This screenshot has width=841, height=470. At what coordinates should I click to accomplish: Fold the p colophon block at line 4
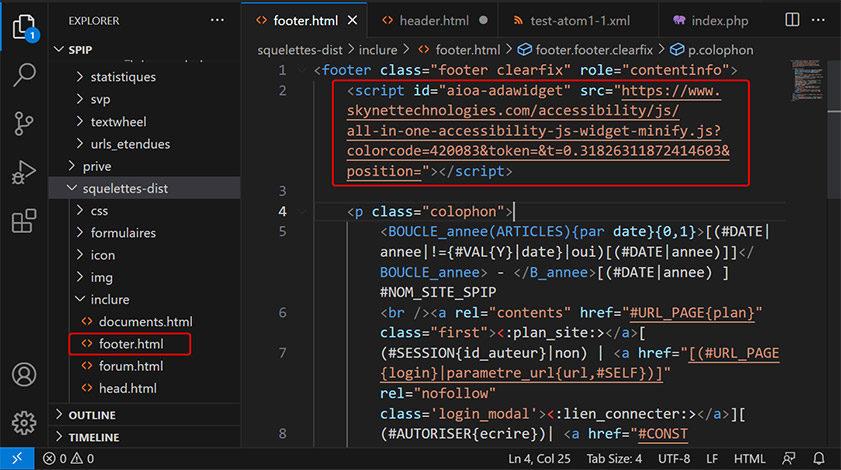(302, 212)
